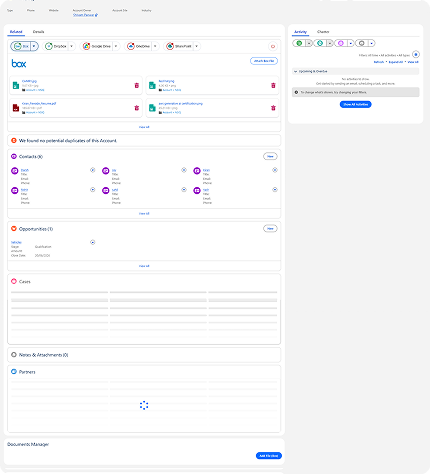This screenshot has height=475, width=431.
Task: Open the dropdown arrow beside OneDrive
Action: [155, 46]
